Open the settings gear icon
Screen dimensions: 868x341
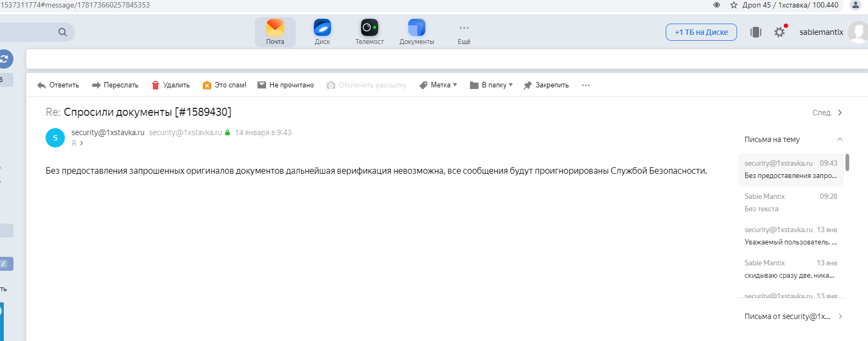[x=779, y=32]
